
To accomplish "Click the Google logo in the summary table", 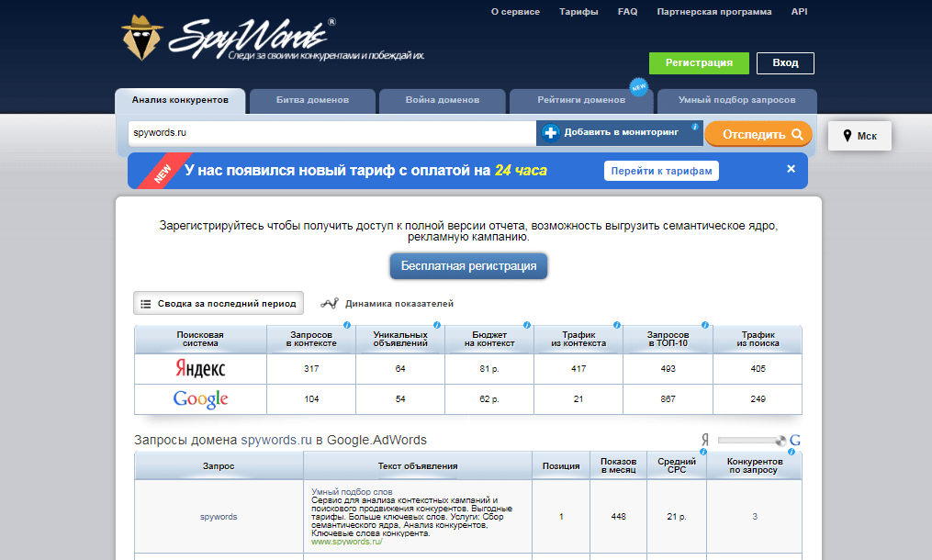I will pyautogui.click(x=200, y=399).
